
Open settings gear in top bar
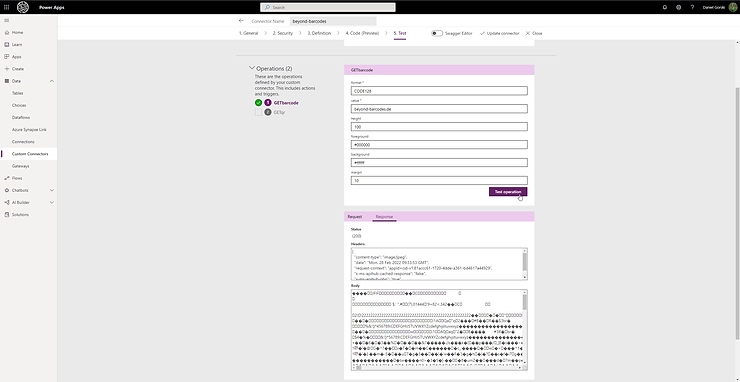(679, 7)
